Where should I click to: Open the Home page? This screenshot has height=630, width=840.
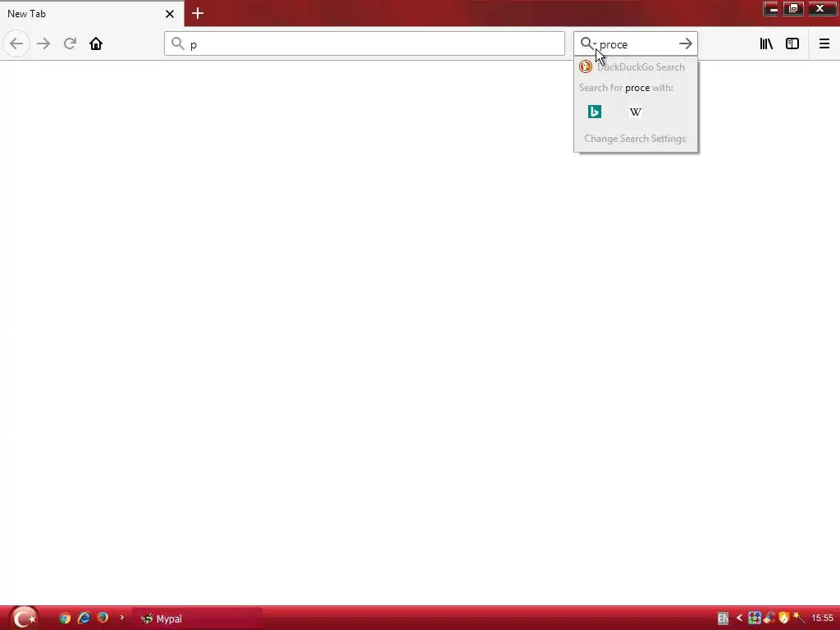[96, 43]
